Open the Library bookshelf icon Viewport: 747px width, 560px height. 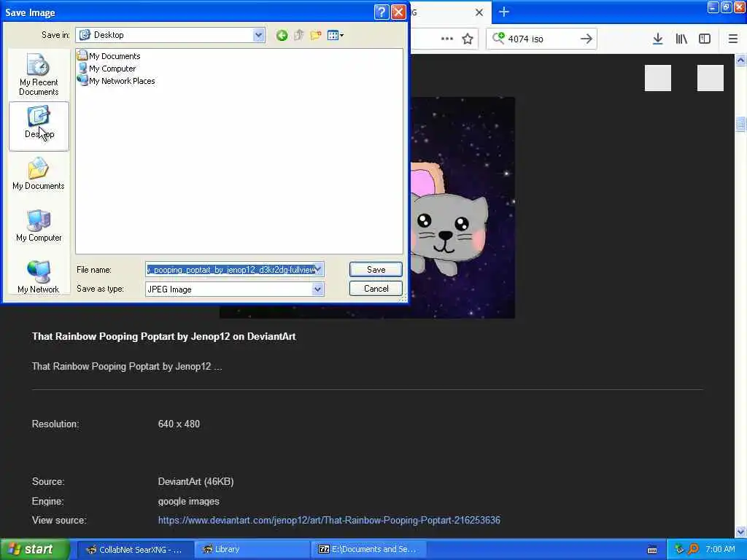coord(681,39)
